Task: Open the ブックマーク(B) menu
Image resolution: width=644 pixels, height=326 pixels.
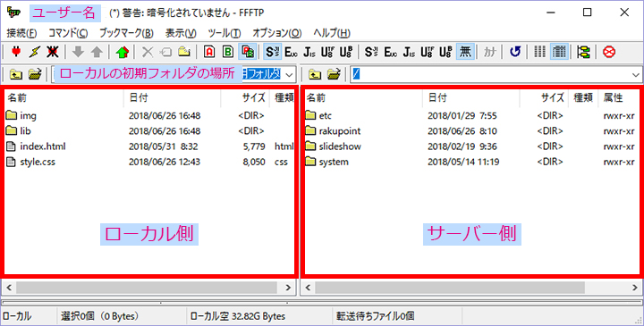Action: pos(126,33)
